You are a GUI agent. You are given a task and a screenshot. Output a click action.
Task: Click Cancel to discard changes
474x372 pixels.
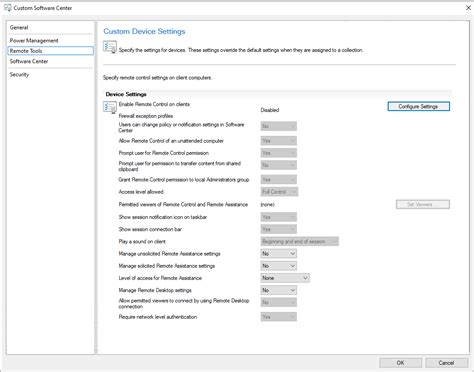[446, 363]
